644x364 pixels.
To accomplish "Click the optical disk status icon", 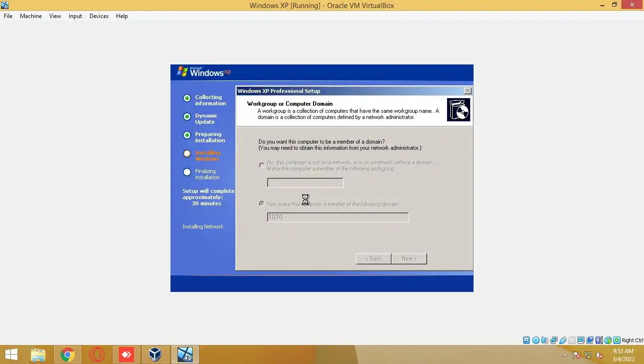I will tap(536, 340).
